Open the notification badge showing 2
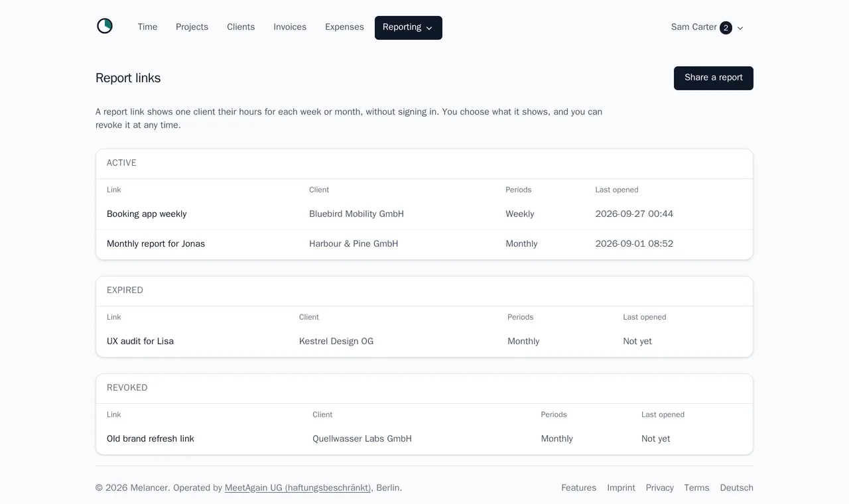The height and width of the screenshot is (504, 849). point(726,28)
